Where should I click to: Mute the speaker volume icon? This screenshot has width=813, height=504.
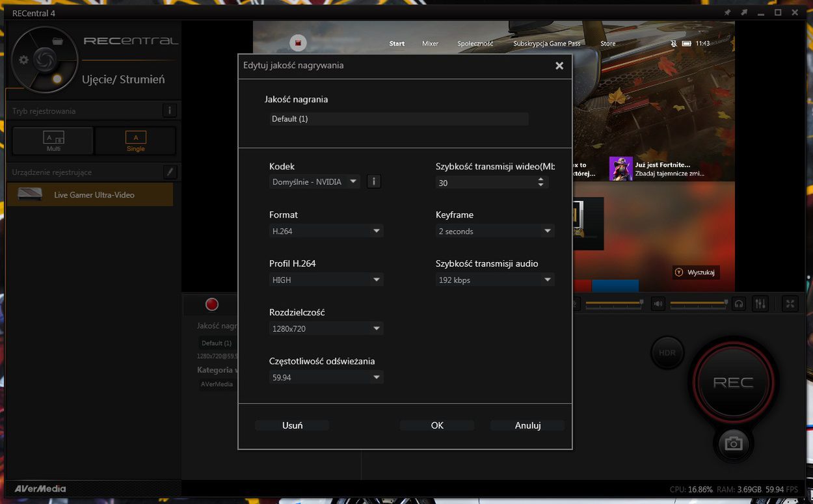click(x=658, y=304)
